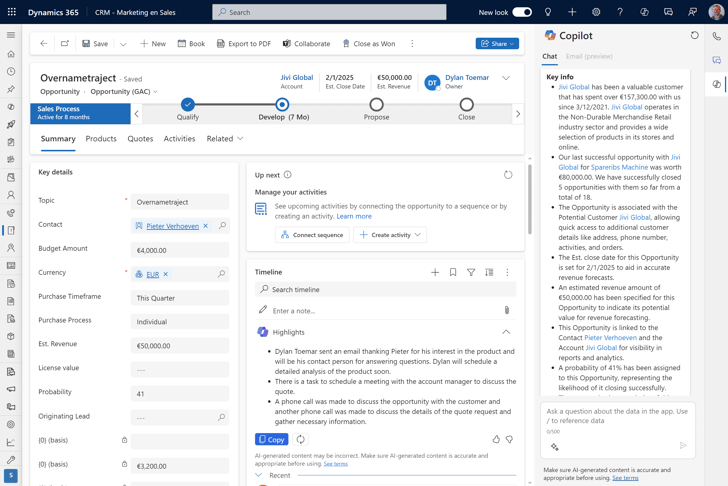Toggle the New look switch
The height and width of the screenshot is (486, 728).
[x=522, y=12]
